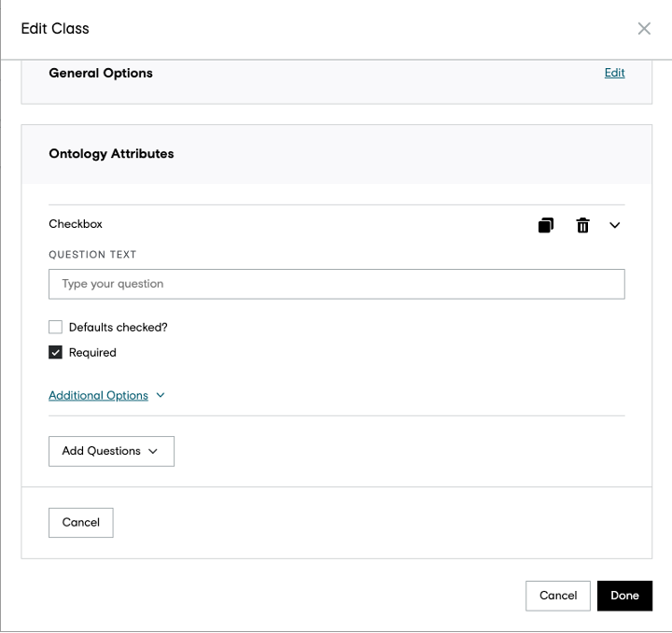Confirm the class edits with Done
Image resolution: width=672 pixels, height=633 pixels.
[624, 596]
